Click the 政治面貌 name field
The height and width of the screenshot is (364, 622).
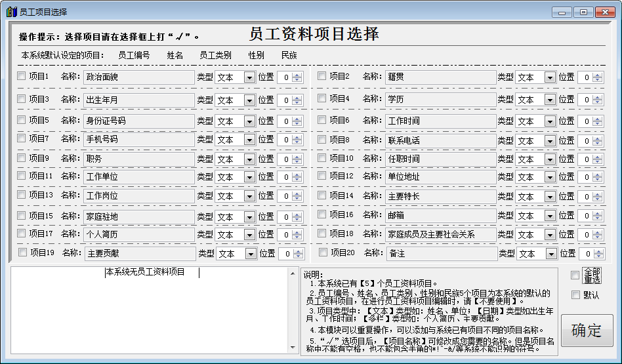pos(139,77)
